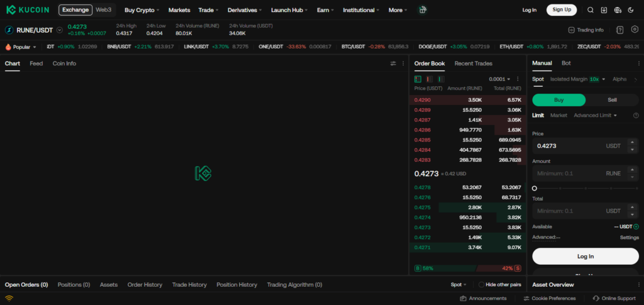Open the 0.0001 price precision dropdown
The width and height of the screenshot is (644, 305).
[x=499, y=79]
